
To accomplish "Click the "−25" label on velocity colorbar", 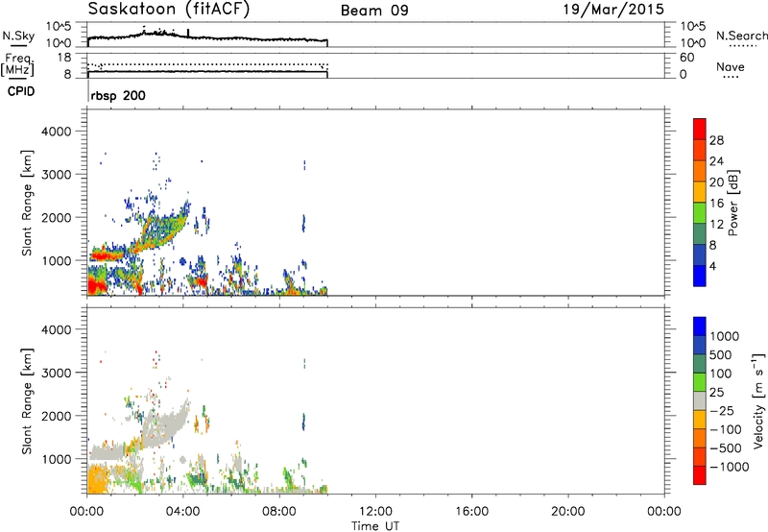I will point(722,411).
